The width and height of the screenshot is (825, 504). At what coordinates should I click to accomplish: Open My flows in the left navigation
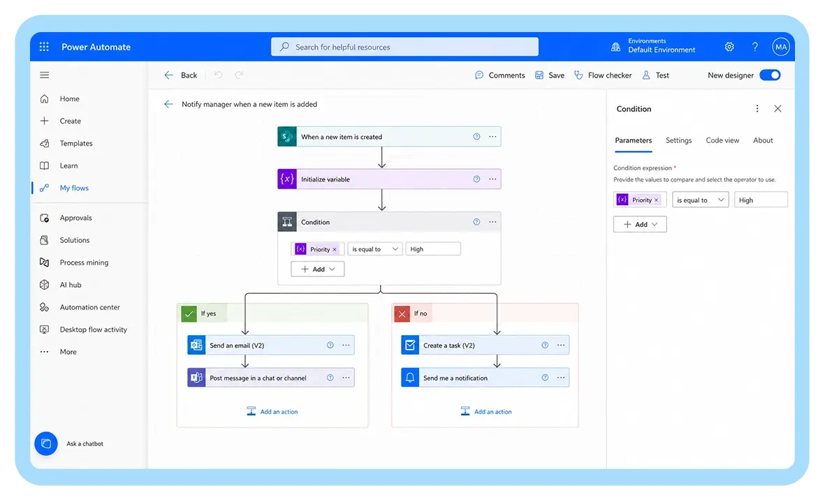(74, 188)
